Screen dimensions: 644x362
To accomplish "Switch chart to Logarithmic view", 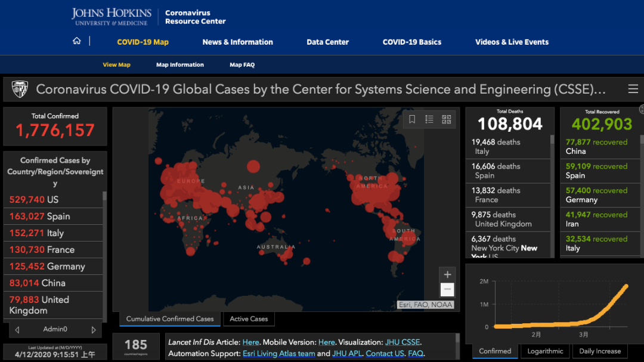I will coord(545,351).
